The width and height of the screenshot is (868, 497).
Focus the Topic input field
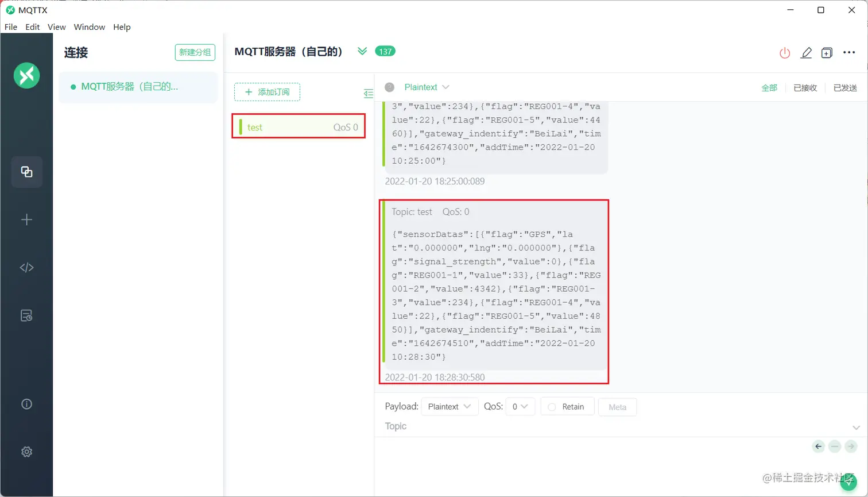614,426
